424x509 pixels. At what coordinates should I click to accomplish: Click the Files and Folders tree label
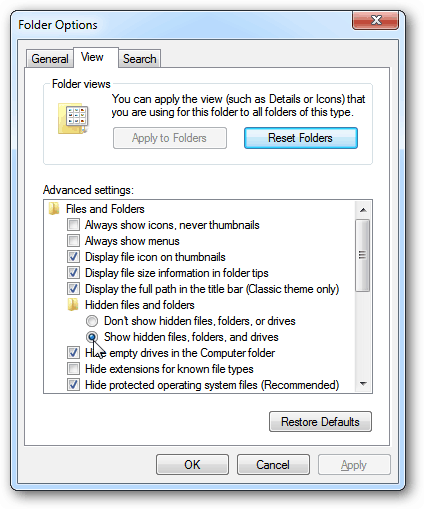coord(105,209)
